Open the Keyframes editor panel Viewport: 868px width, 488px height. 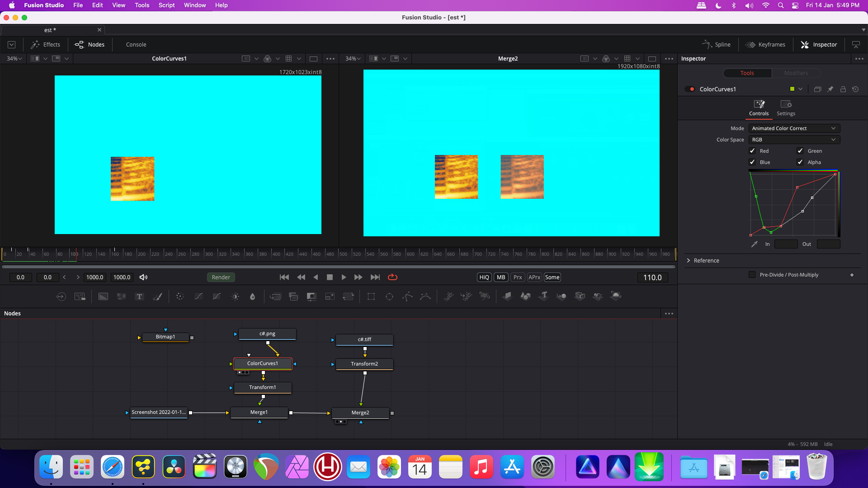click(765, 45)
